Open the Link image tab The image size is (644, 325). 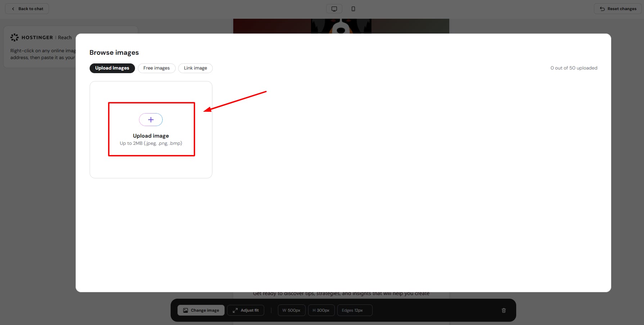195,68
